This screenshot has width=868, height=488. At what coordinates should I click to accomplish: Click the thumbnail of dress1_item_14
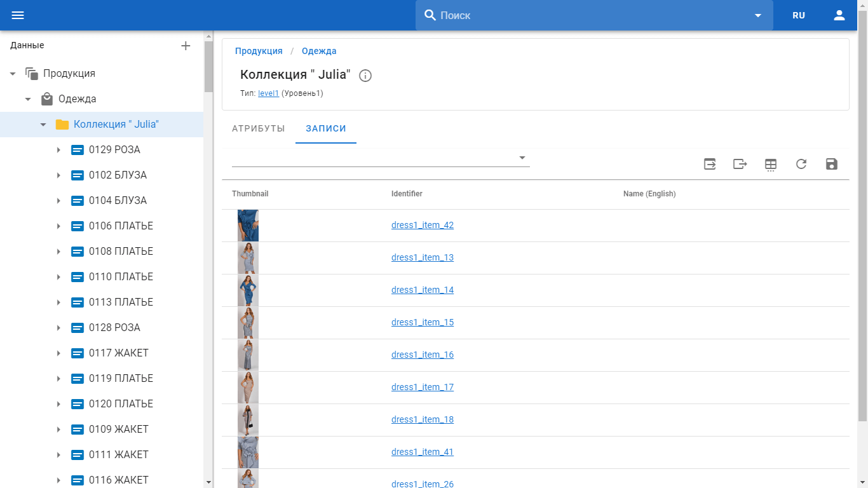tap(248, 290)
